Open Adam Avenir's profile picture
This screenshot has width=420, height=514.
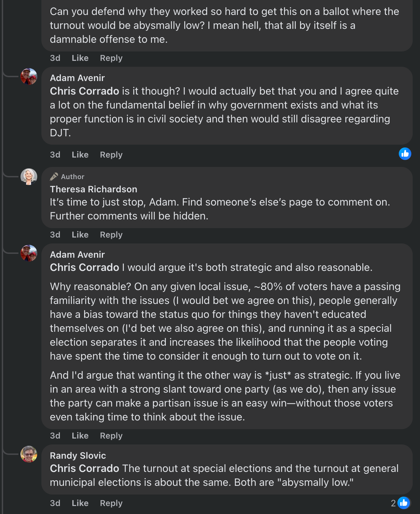coord(29,77)
